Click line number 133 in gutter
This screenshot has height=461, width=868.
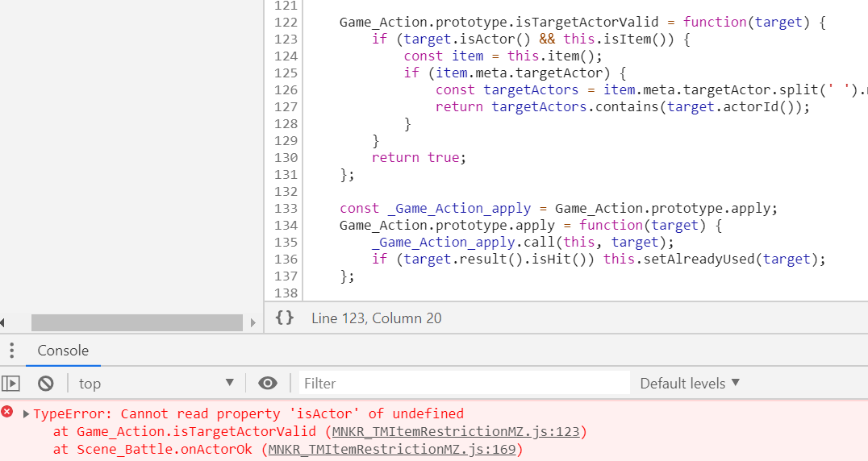pos(286,209)
